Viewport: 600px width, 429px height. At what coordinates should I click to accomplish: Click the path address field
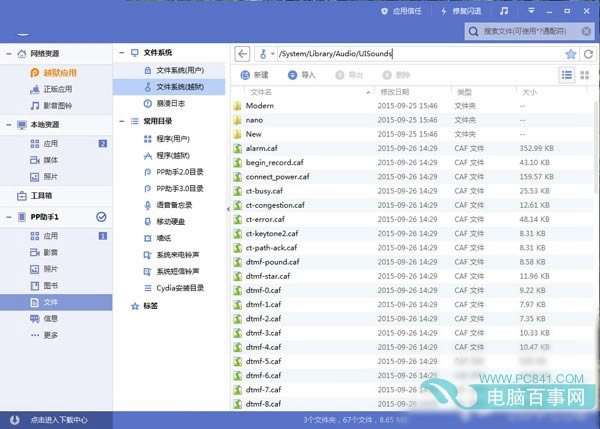420,54
